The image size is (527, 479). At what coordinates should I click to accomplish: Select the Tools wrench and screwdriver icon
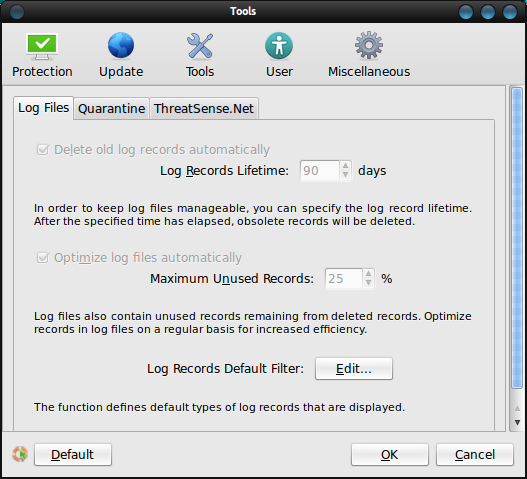tap(200, 46)
